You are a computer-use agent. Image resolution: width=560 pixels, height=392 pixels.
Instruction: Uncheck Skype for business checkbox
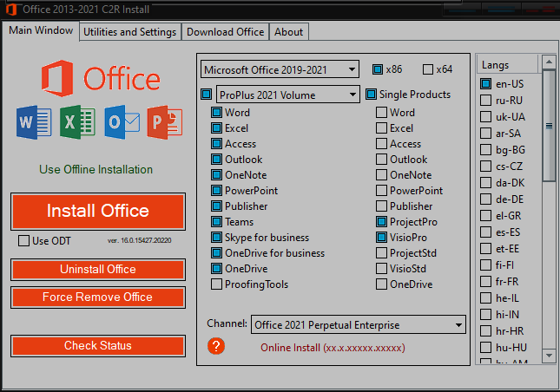(216, 238)
